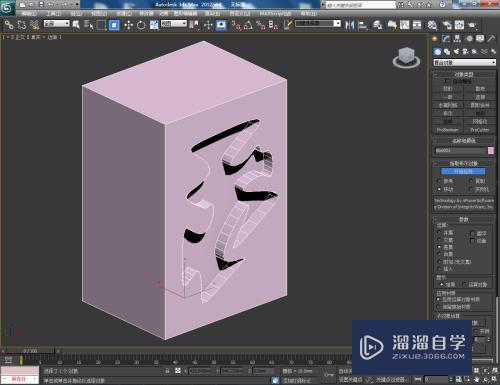Screen dimensions: 500x385
Task: Collapse the 名称和颜色 (Name and Color) rollout
Action: click(464, 141)
